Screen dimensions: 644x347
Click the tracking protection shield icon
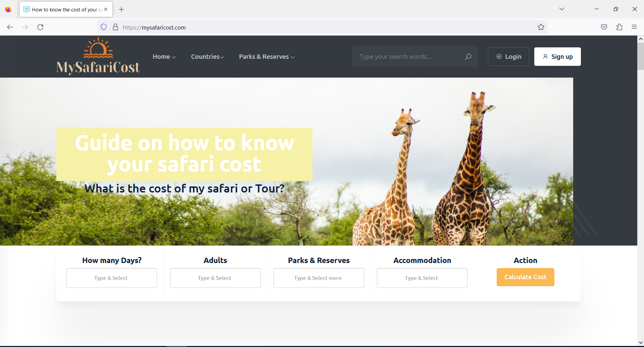coord(103,27)
